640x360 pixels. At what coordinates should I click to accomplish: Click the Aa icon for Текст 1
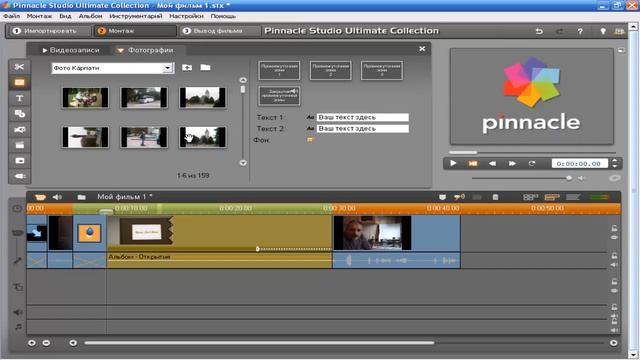click(310, 117)
